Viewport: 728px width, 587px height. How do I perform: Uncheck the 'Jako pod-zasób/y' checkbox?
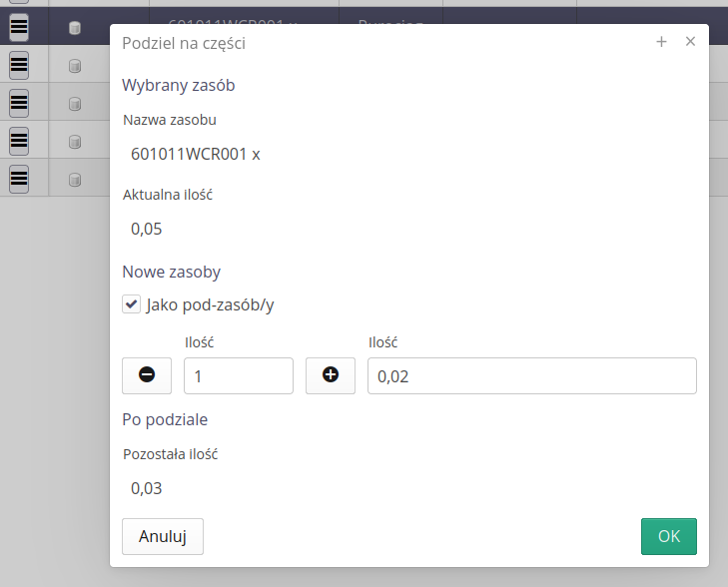point(131,304)
